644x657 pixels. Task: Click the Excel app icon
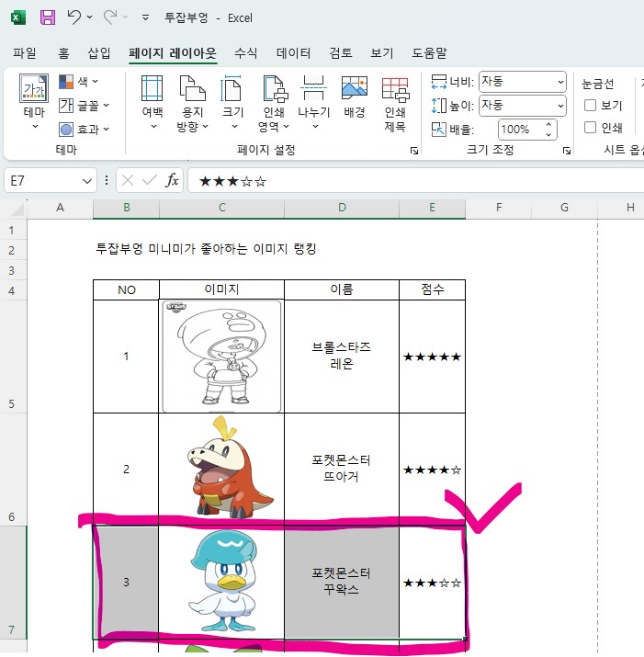pos(17,17)
